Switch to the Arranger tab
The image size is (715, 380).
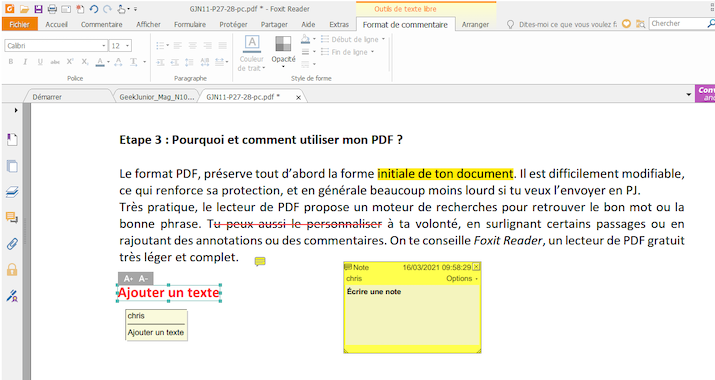475,24
